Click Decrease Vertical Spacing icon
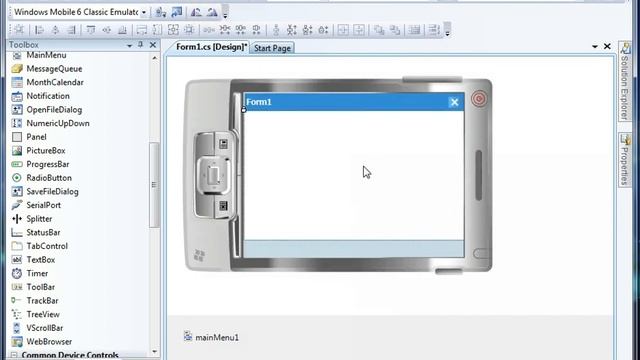The height and width of the screenshot is (360, 640). (307, 30)
